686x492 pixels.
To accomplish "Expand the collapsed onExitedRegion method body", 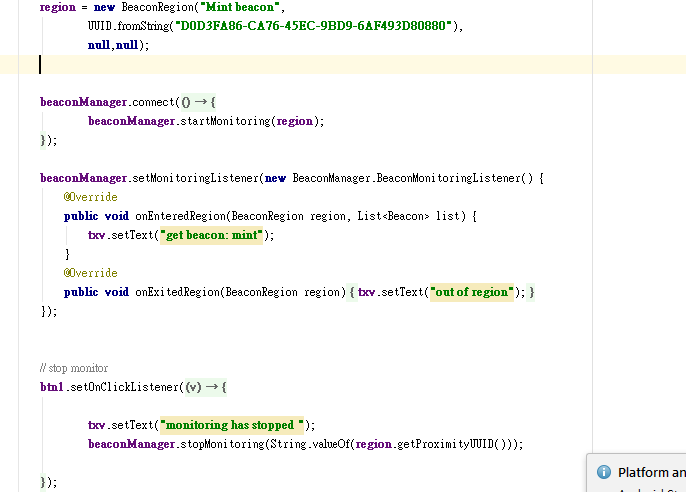I will (x=351, y=292).
